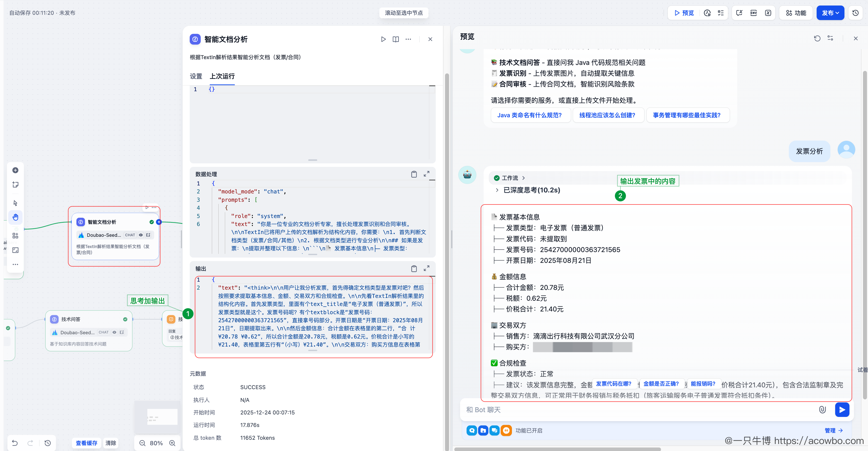Expand the 工作流 chevron in chat reply
This screenshot has height=451, width=868.
(x=523, y=178)
